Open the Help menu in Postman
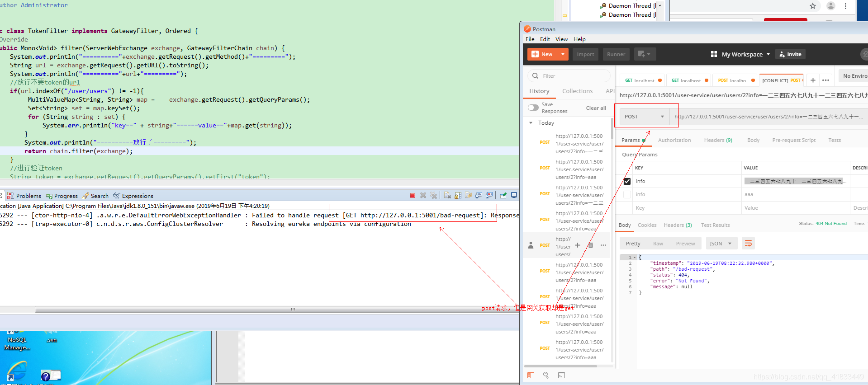 pos(579,39)
